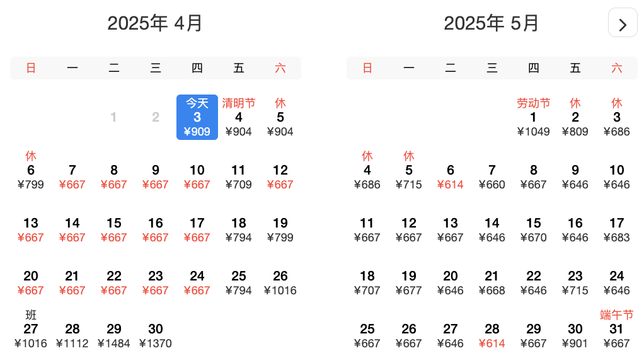Choose May 24 priced ¥646

[x=616, y=283]
